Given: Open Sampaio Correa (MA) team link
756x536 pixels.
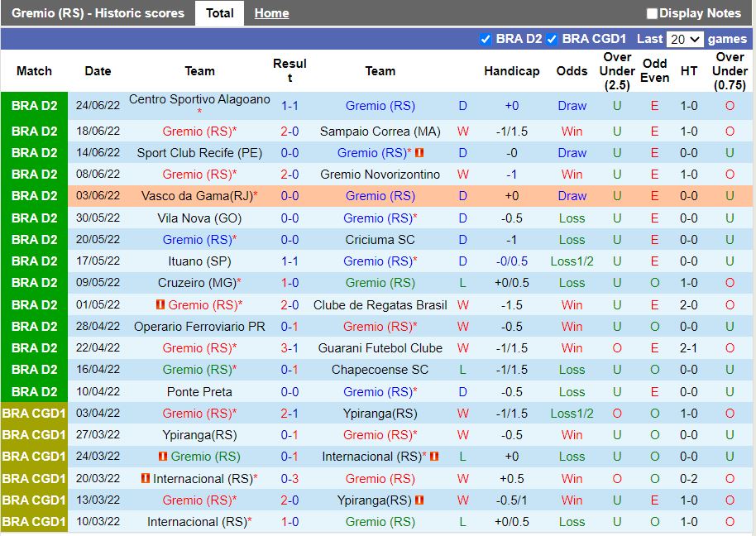Looking at the screenshot, I should [380, 132].
